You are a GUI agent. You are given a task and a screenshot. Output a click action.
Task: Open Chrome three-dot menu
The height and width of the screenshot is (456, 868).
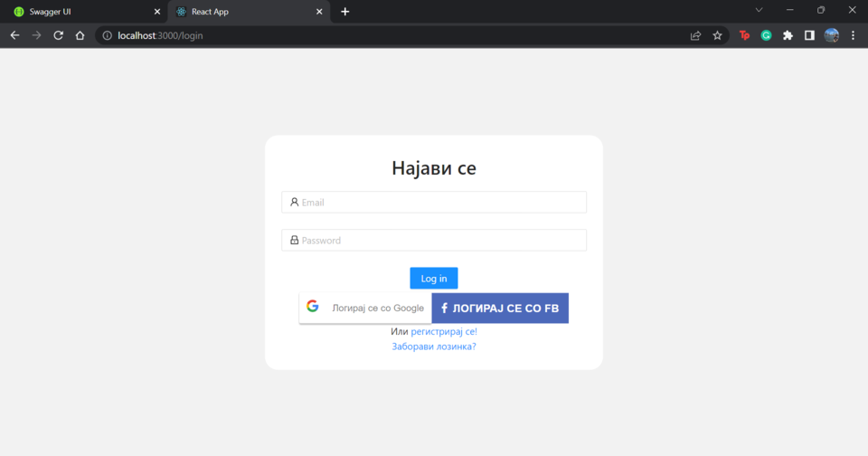coord(853,35)
